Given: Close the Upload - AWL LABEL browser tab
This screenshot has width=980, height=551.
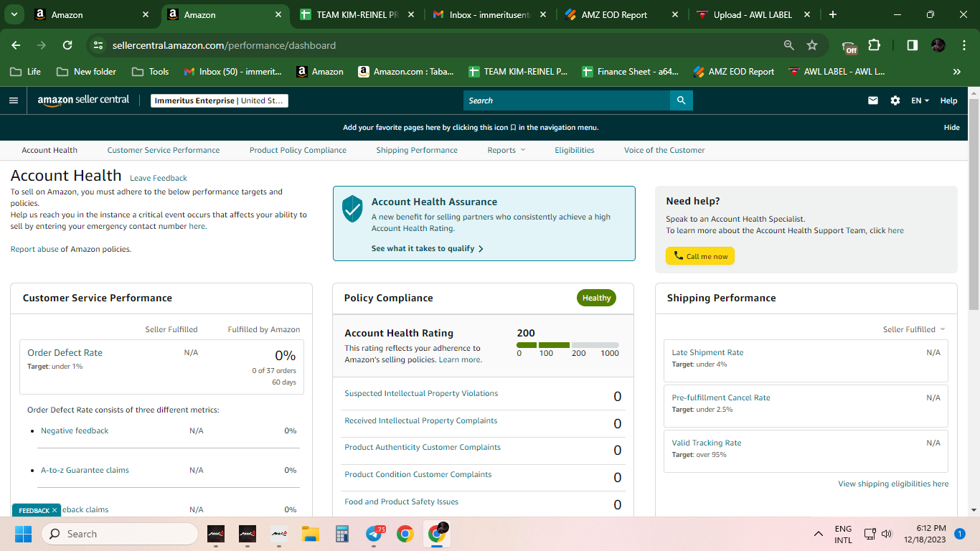Looking at the screenshot, I should point(808,14).
